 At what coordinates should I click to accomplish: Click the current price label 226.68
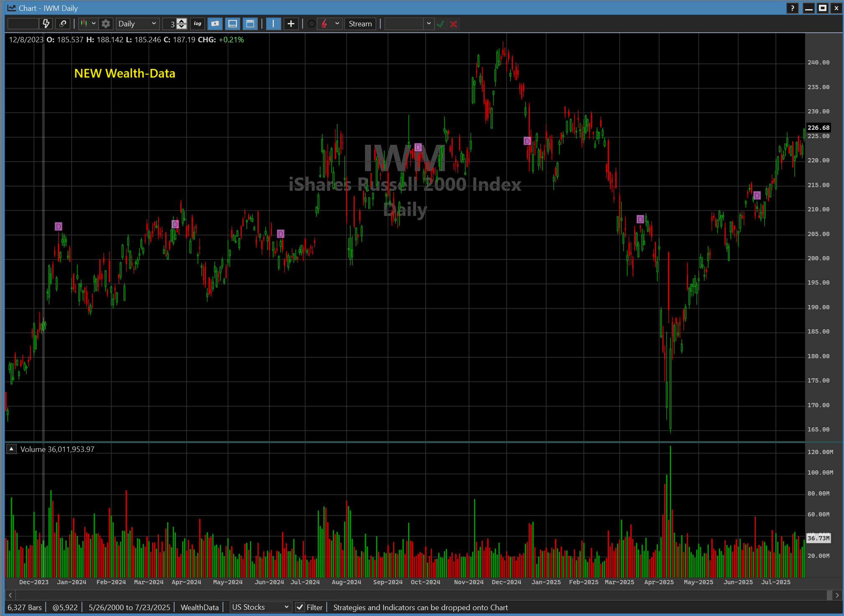[818, 128]
